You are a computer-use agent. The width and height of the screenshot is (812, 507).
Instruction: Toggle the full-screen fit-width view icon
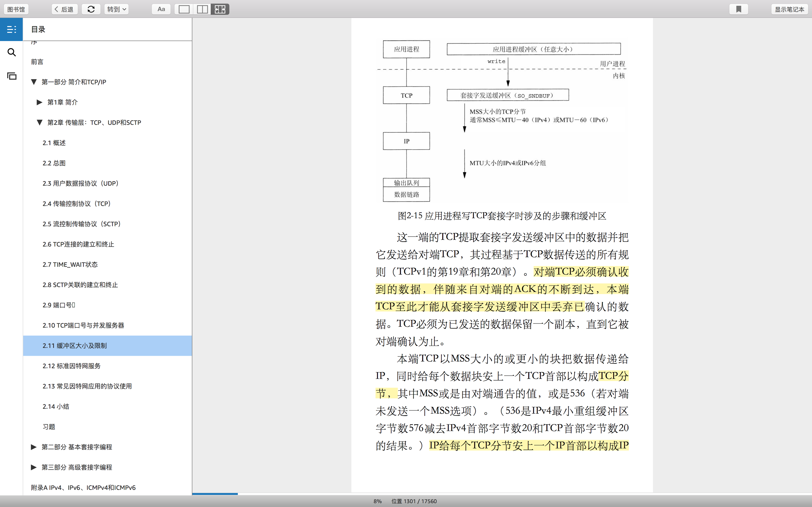[220, 9]
